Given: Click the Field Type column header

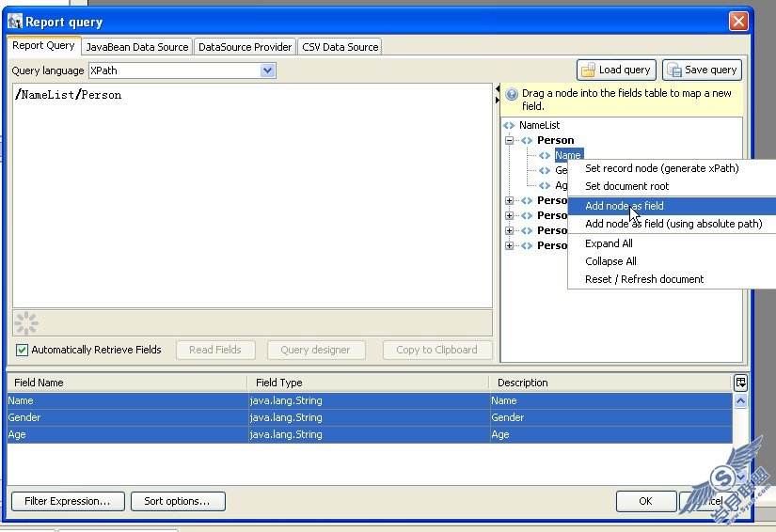Looking at the screenshot, I should [368, 383].
